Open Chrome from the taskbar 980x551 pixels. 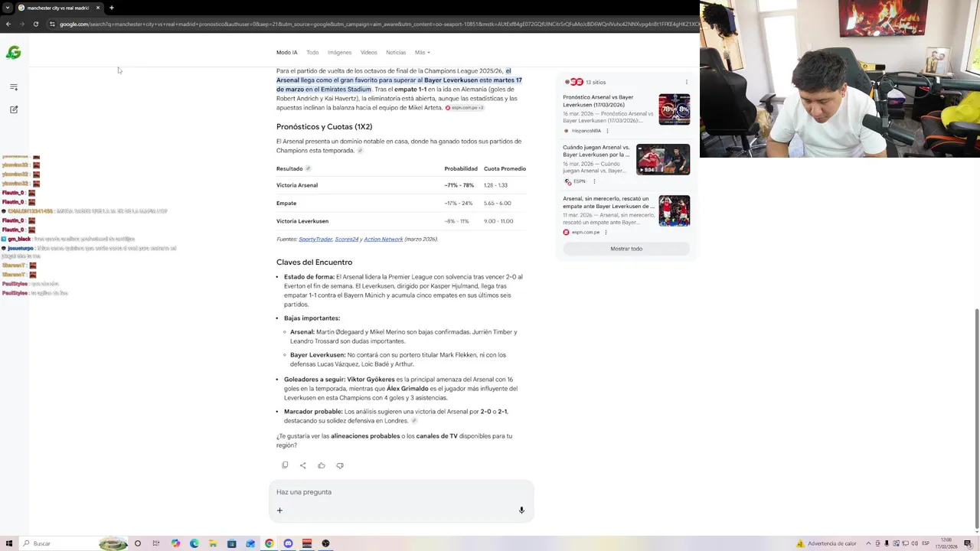269,543
